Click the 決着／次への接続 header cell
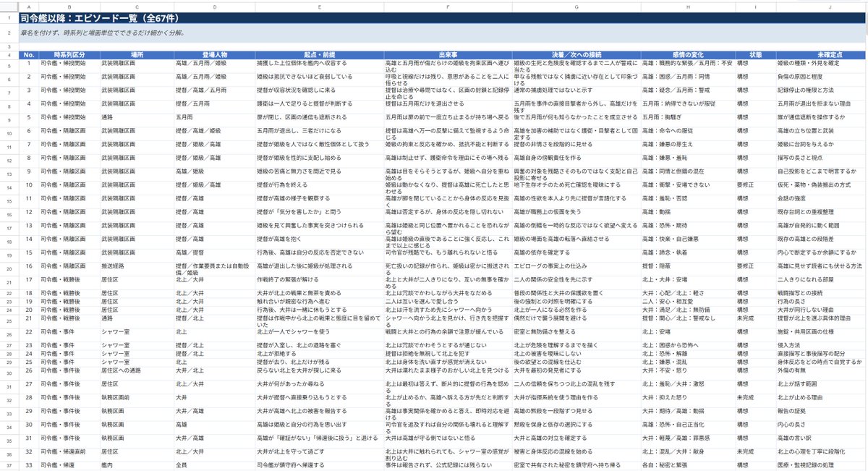 coord(576,55)
